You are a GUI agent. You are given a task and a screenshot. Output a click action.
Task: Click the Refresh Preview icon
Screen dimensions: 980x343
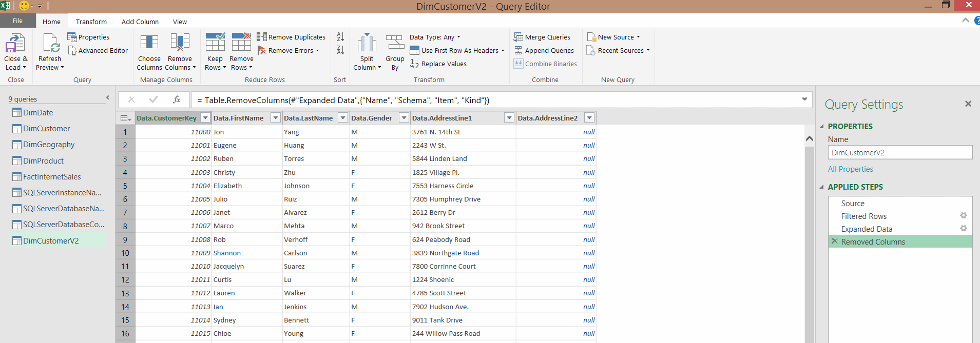pyautogui.click(x=50, y=44)
